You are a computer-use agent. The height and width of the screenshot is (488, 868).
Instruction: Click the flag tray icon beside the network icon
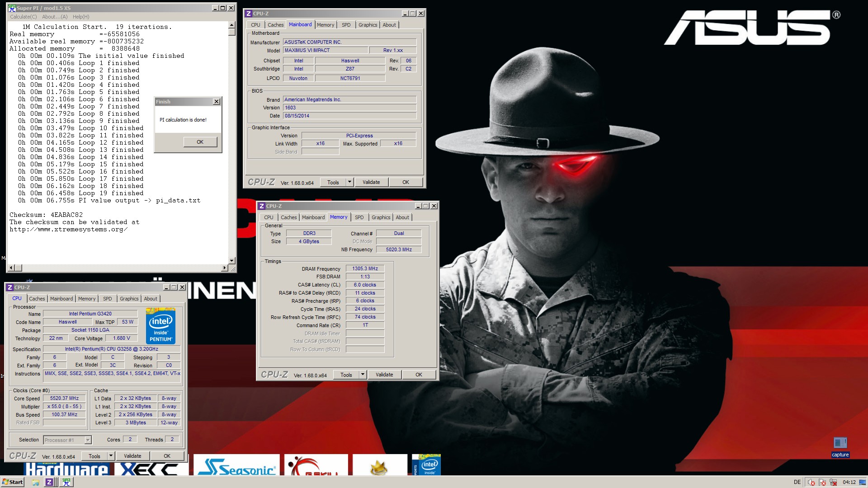tap(822, 483)
